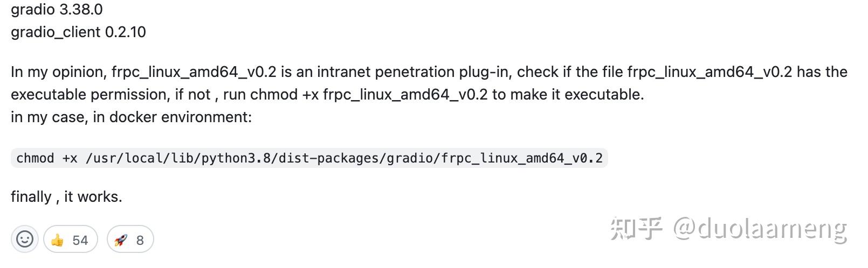Click the 知乎 watermark logo
Screen dimensions: 868x268
(x=636, y=229)
